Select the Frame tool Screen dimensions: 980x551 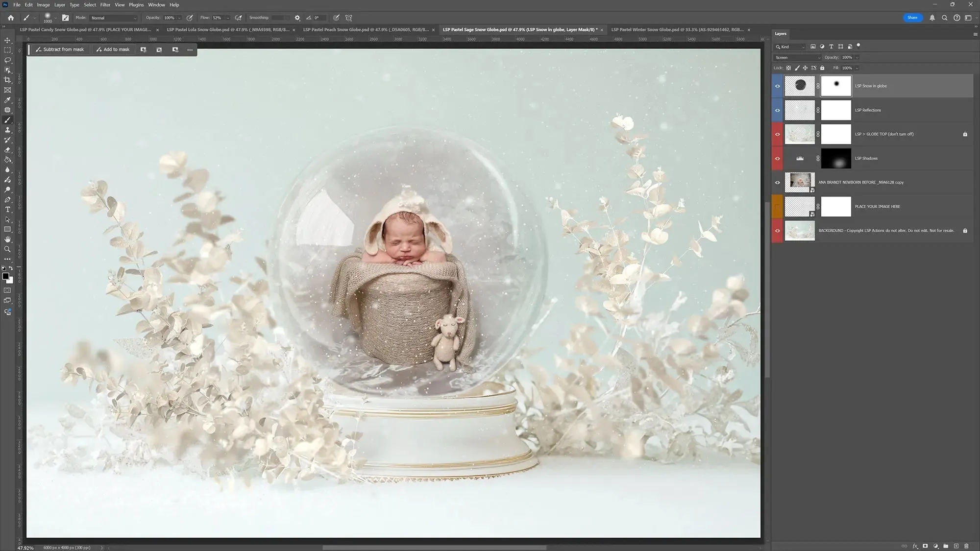7,90
